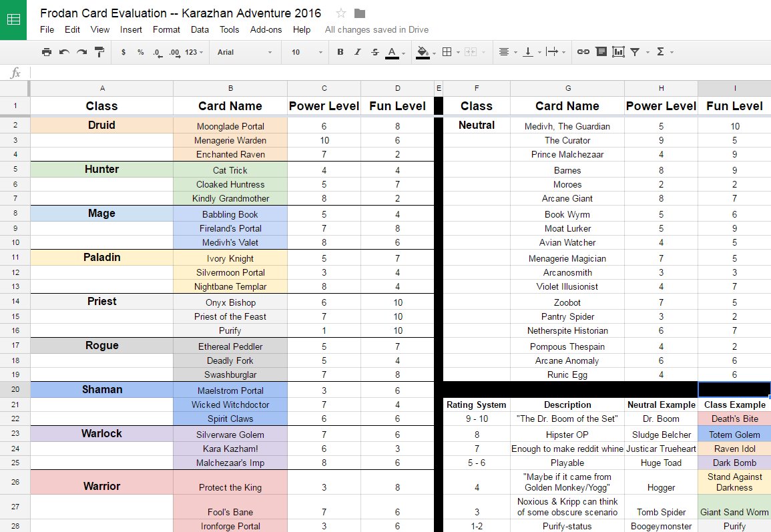This screenshot has height=532, width=771.
Task: Open the Google Sheets home icon
Action: click(13, 19)
